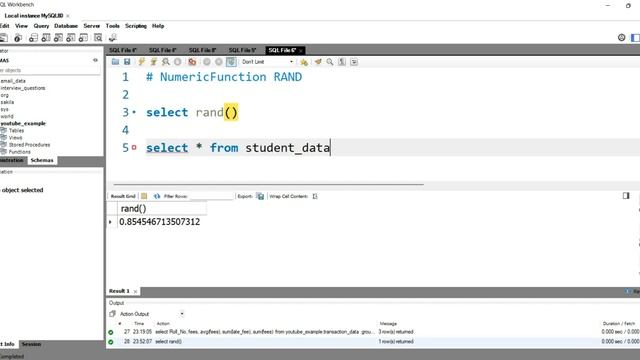Click the rollback transaction icon
The height and width of the screenshot is (360, 640).
point(219,62)
